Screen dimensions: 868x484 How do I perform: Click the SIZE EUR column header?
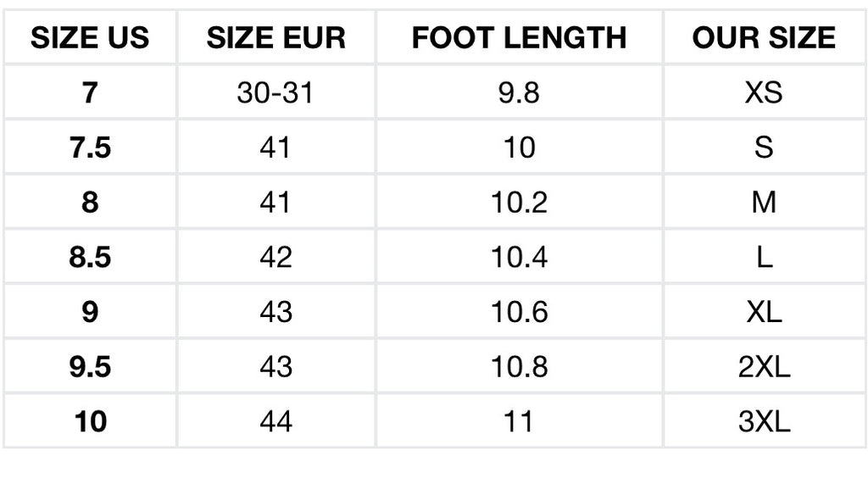[x=276, y=37]
